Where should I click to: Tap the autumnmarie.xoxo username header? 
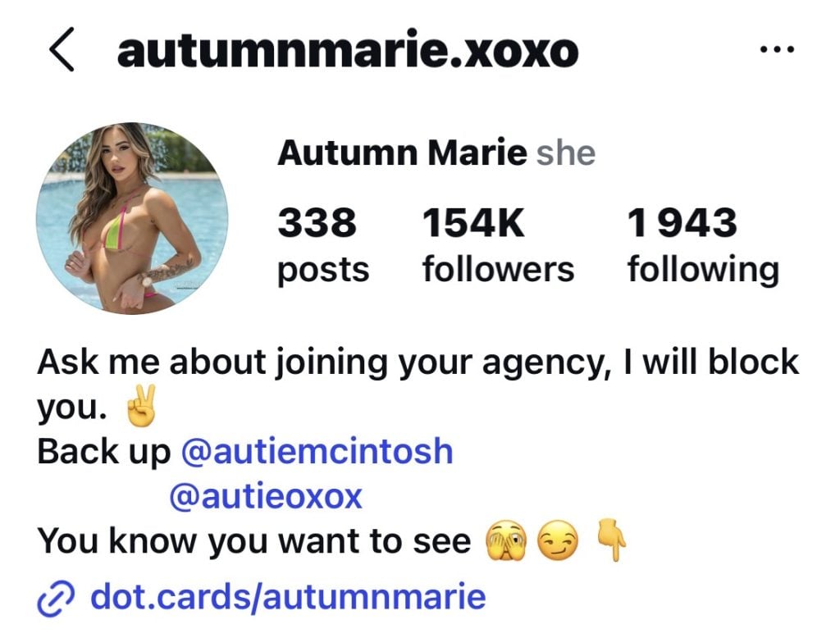point(348,52)
